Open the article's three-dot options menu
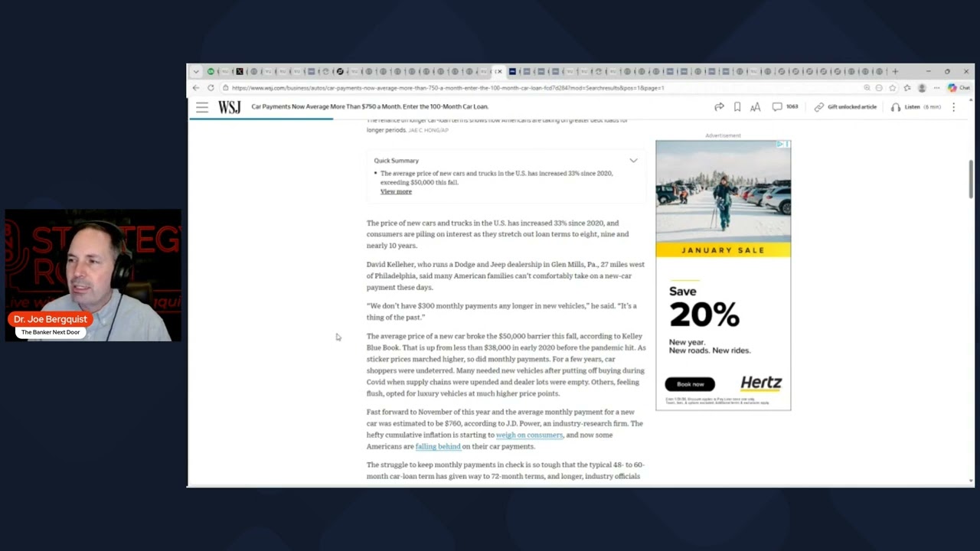The height and width of the screenshot is (551, 980). tap(954, 107)
